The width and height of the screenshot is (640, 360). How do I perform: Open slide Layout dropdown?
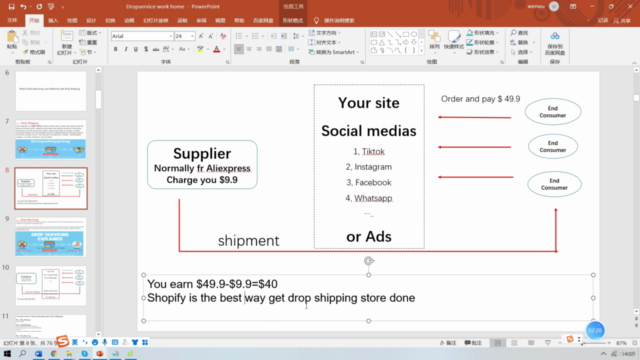(x=90, y=33)
